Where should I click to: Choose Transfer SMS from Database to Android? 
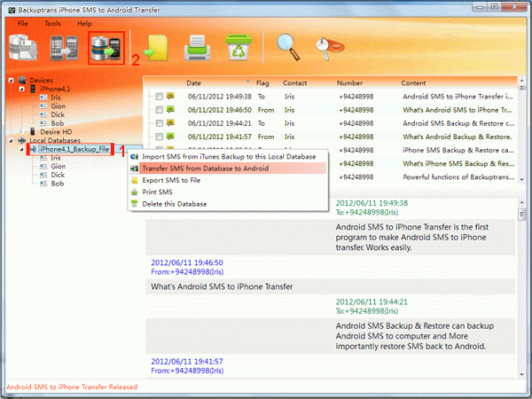(228, 168)
